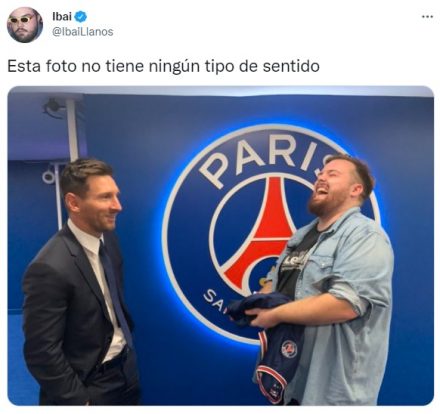Click the blue tie on the suited man
The image size is (440, 414).
pyautogui.click(x=115, y=290)
